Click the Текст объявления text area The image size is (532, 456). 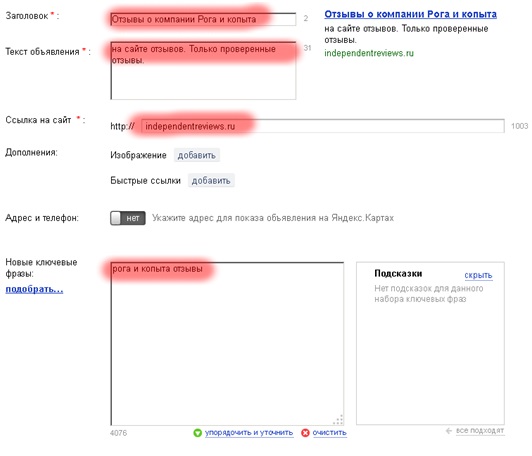[x=203, y=71]
